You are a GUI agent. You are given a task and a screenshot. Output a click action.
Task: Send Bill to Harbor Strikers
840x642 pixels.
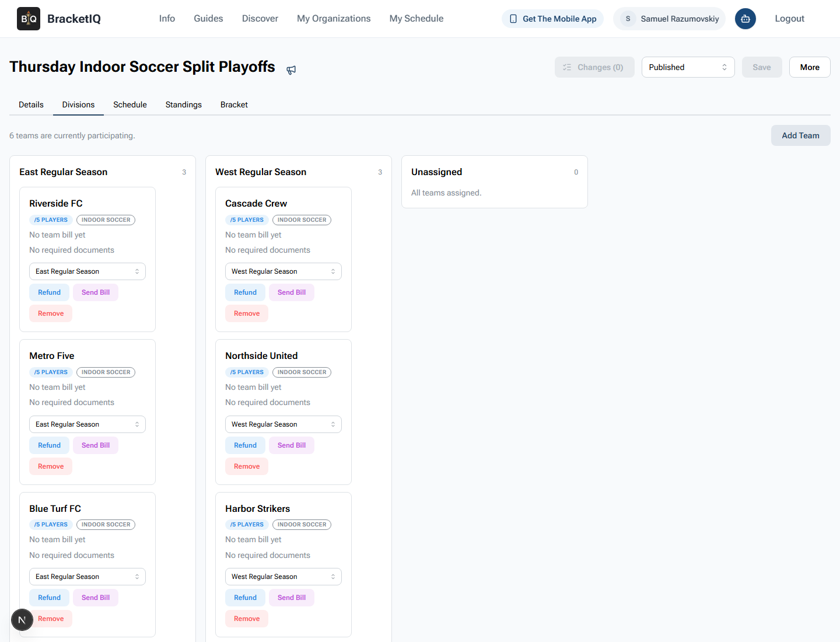pos(292,598)
